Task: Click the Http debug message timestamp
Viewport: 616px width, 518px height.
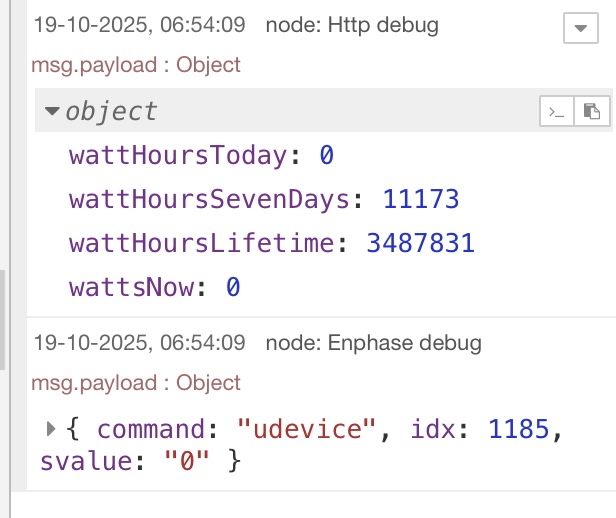Action: (138, 25)
